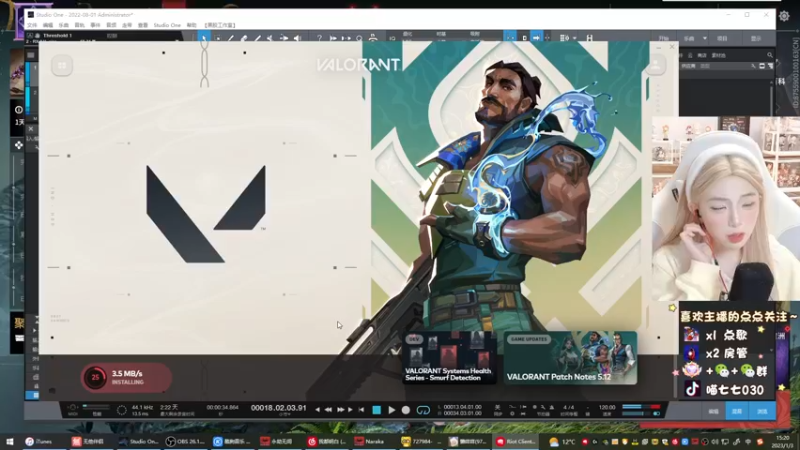
Task: Open the Edit view button at bottom right
Action: pos(713,411)
